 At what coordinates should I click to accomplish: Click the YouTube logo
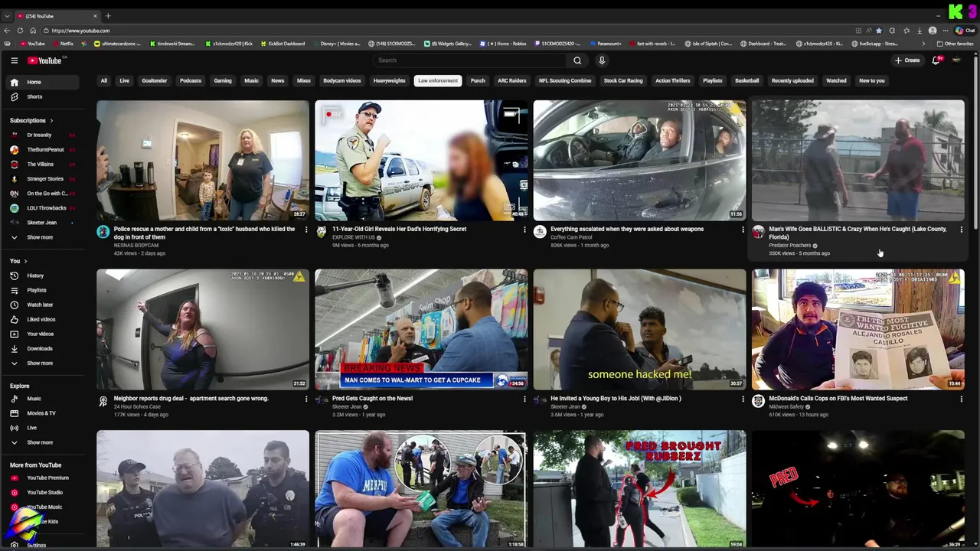(45, 60)
